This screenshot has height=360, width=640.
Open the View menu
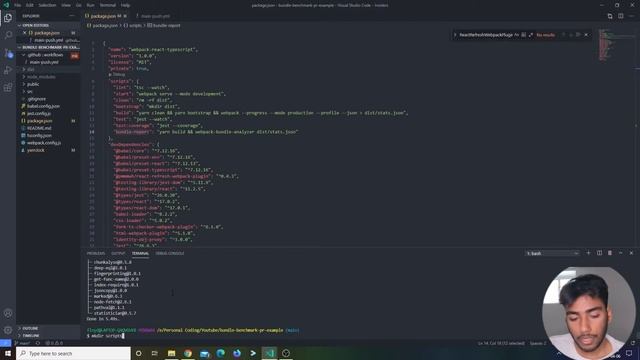(66, 5)
